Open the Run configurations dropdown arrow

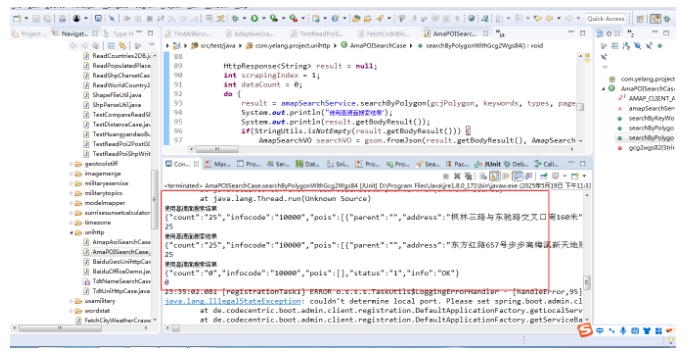[x=264, y=18]
